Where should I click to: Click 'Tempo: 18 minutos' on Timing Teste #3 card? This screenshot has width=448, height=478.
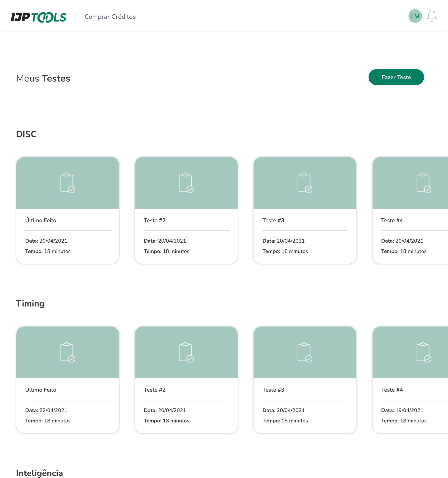[285, 421]
